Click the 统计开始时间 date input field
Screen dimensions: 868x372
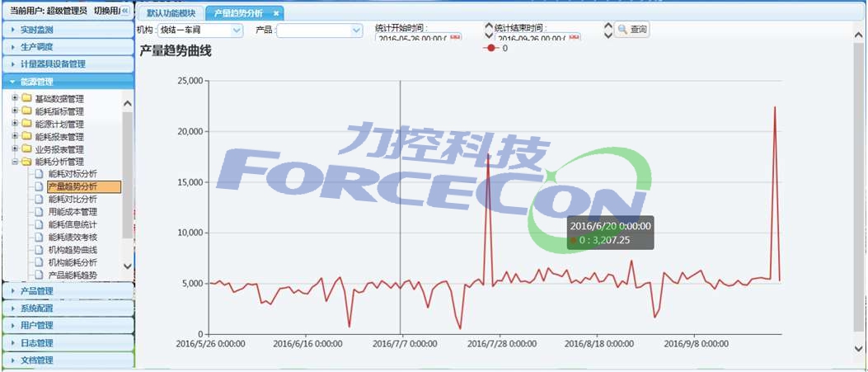coord(412,38)
